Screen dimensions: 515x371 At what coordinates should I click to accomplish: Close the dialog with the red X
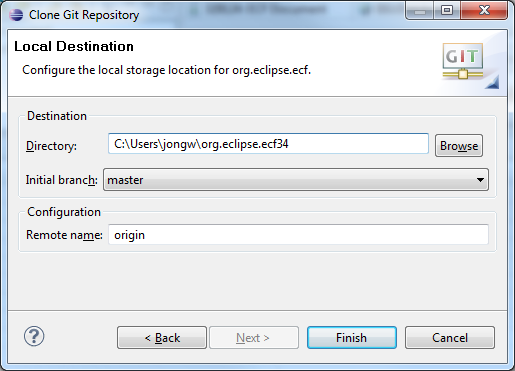click(484, 11)
